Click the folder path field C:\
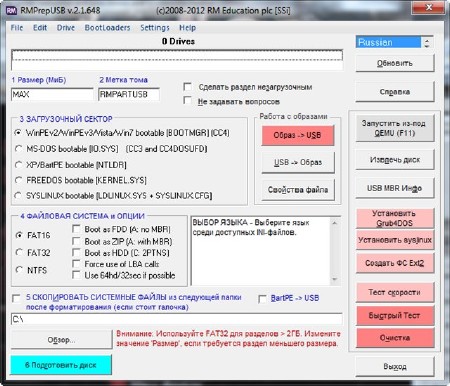450x386 pixels. click(x=177, y=319)
